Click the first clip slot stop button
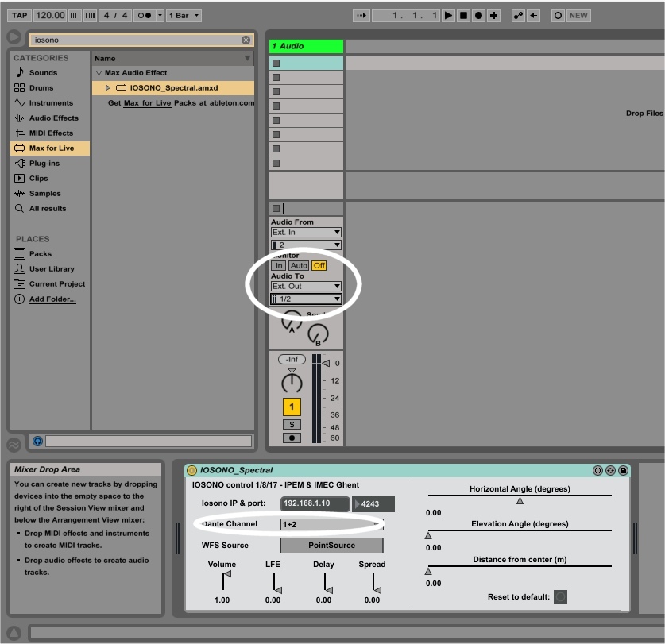665x644 pixels. tap(276, 64)
